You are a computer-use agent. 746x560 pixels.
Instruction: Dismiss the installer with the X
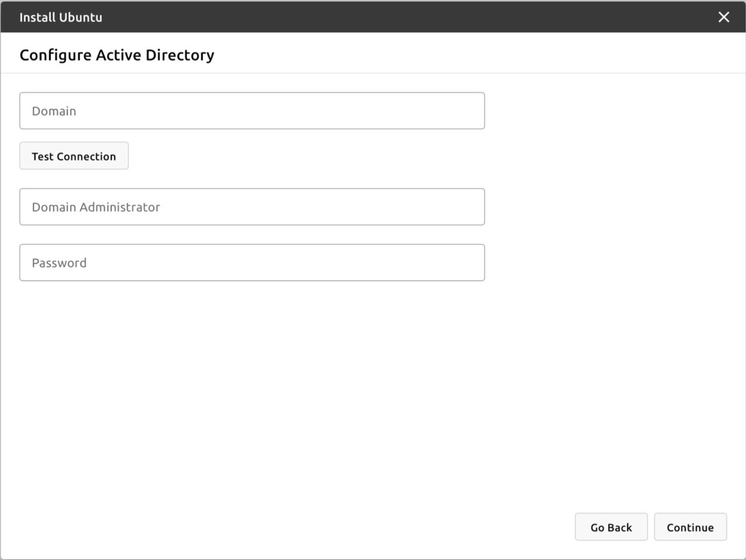coord(723,17)
